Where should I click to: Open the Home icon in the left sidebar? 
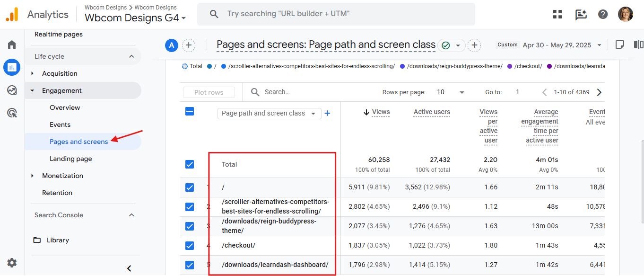pos(11,44)
